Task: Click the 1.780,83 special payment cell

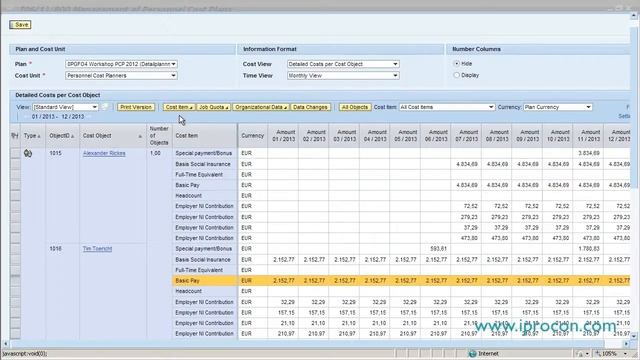Action: 588,249
